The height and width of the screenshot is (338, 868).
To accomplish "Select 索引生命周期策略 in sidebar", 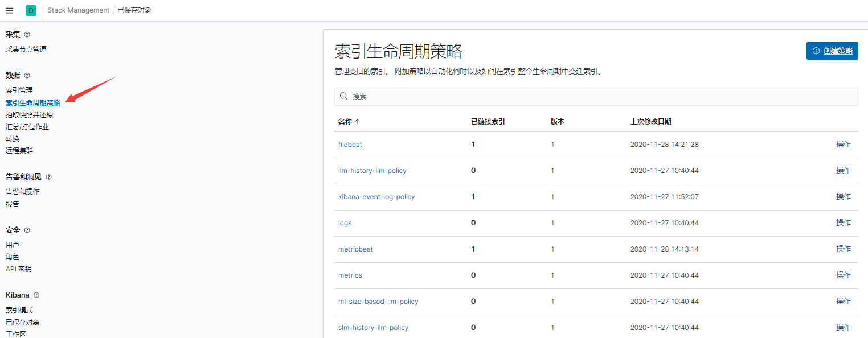I will click(33, 103).
